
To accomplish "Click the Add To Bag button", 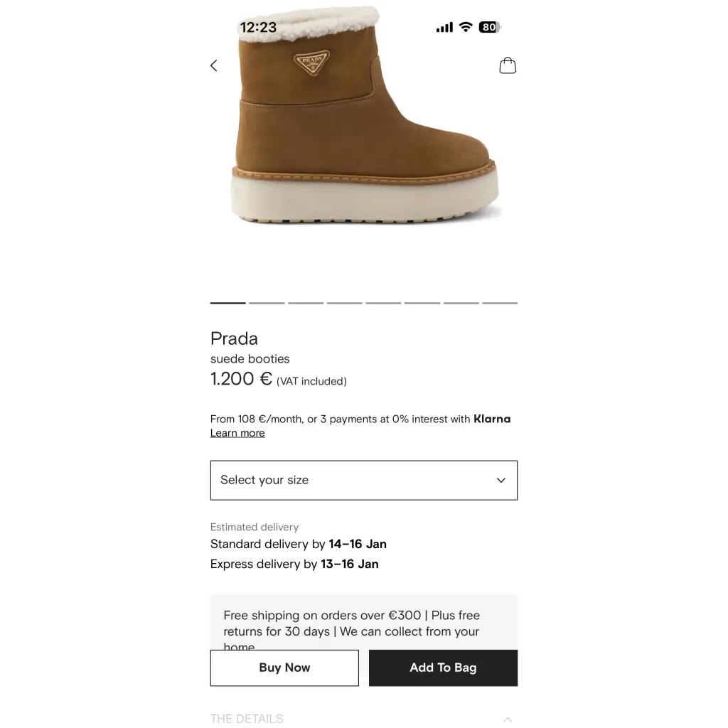I will click(x=443, y=668).
